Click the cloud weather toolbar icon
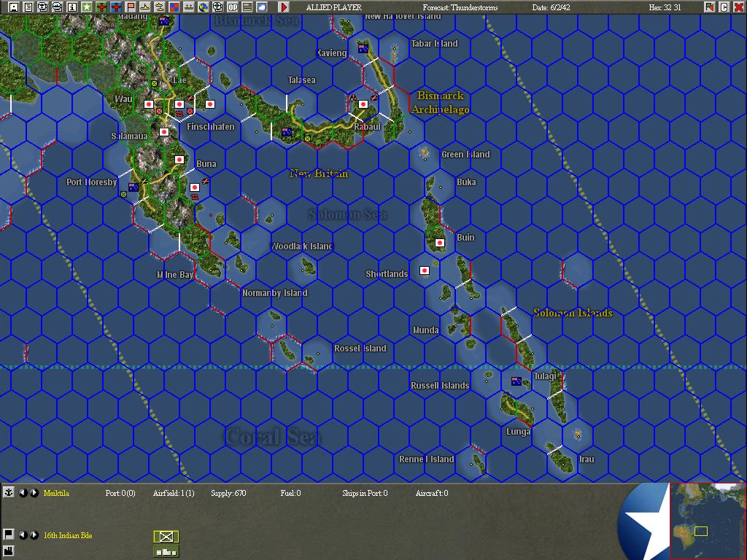This screenshot has height=560, width=747. (x=262, y=7)
